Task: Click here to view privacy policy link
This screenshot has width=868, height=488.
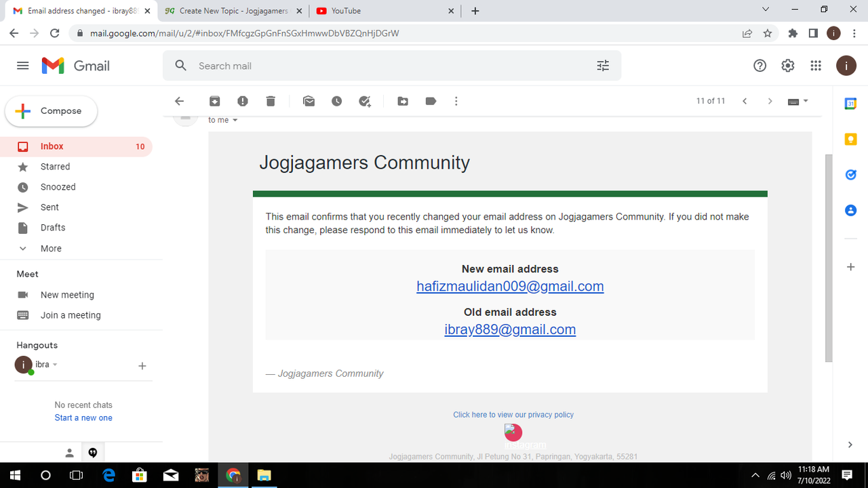Action: [513, 415]
